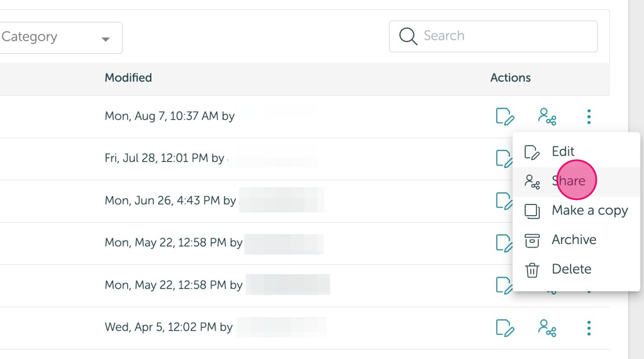
Task: Click edit icon in first May 22 row
Action: pos(504,244)
